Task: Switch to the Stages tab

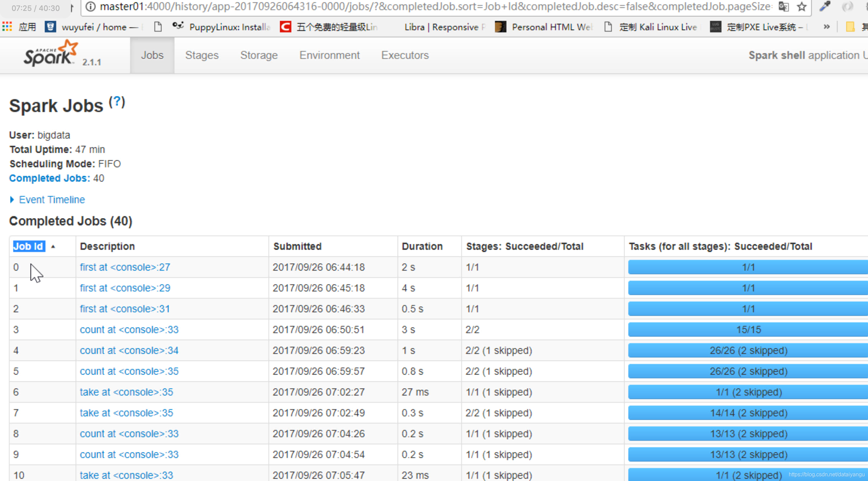Action: point(202,55)
